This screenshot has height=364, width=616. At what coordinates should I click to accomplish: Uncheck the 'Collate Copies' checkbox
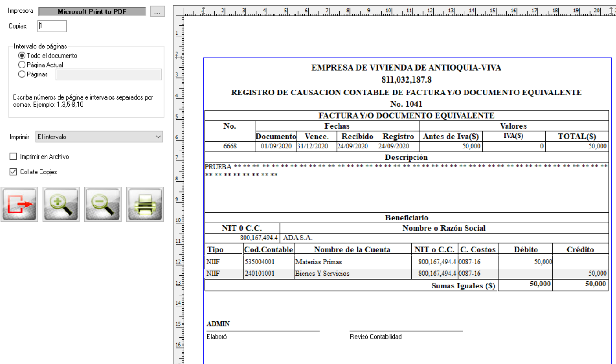pos(13,172)
